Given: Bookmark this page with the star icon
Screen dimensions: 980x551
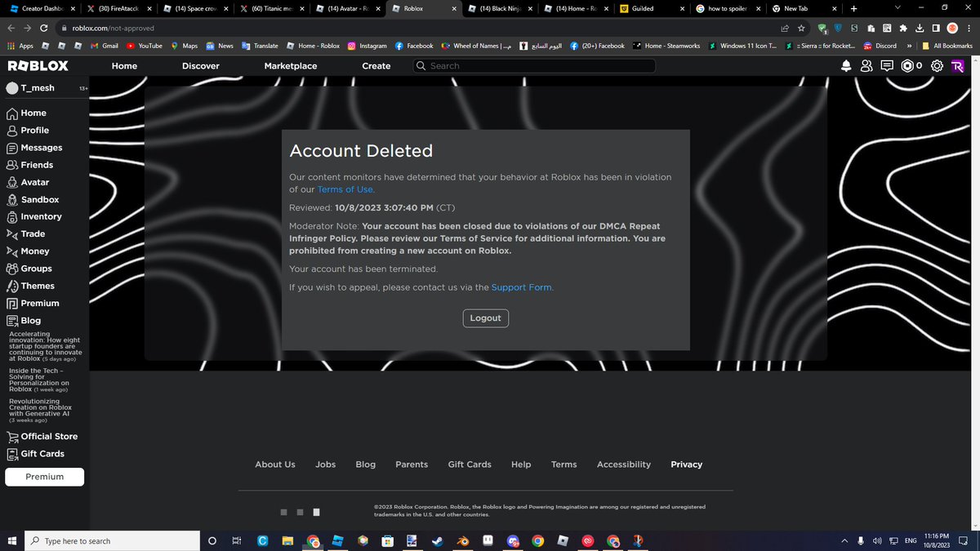Looking at the screenshot, I should pos(802,28).
